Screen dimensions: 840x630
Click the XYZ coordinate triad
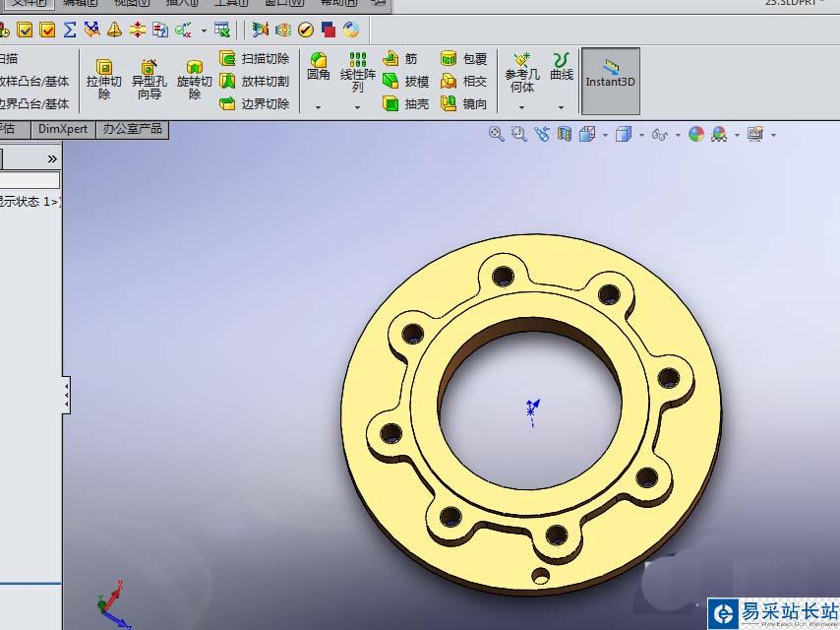[113, 604]
